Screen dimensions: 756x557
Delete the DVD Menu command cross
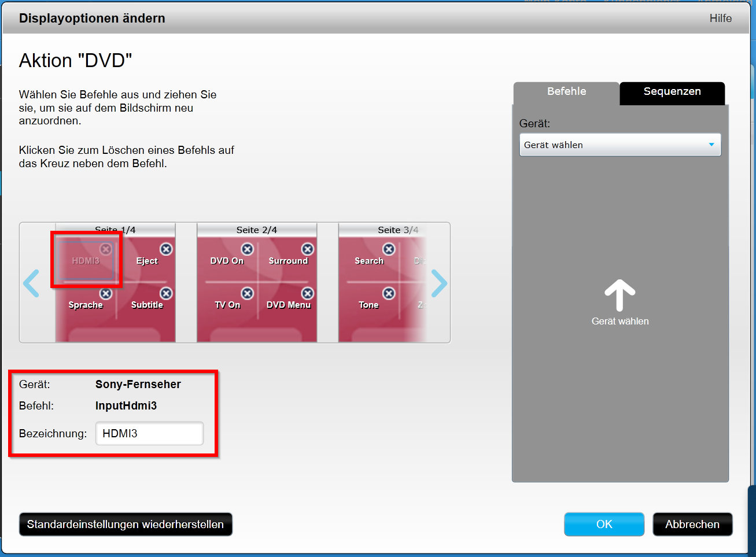coord(308,293)
